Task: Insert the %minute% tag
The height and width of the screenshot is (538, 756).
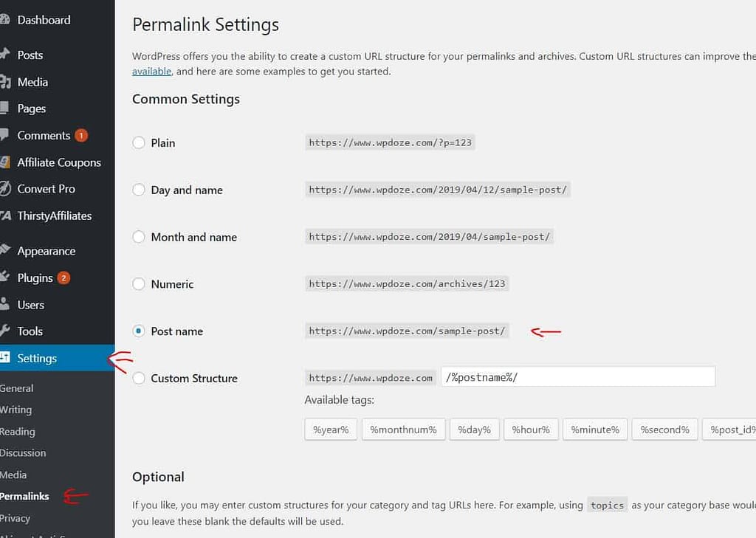Action: tap(595, 430)
